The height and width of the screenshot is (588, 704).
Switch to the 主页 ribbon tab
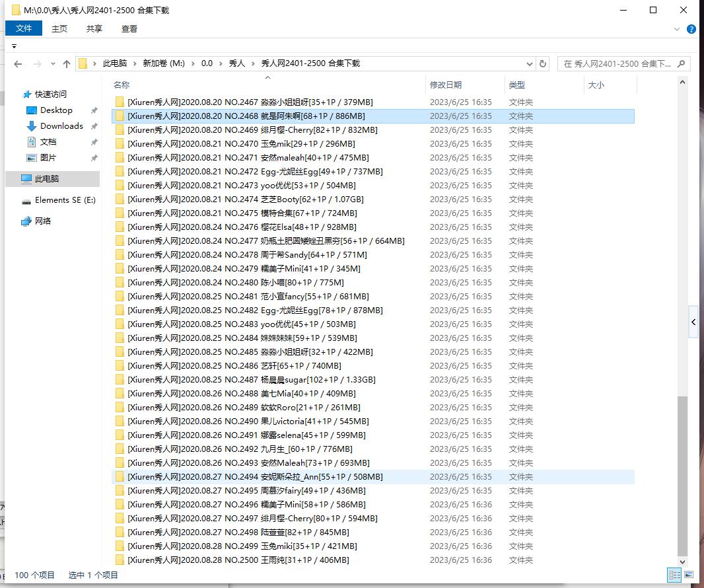coord(59,29)
